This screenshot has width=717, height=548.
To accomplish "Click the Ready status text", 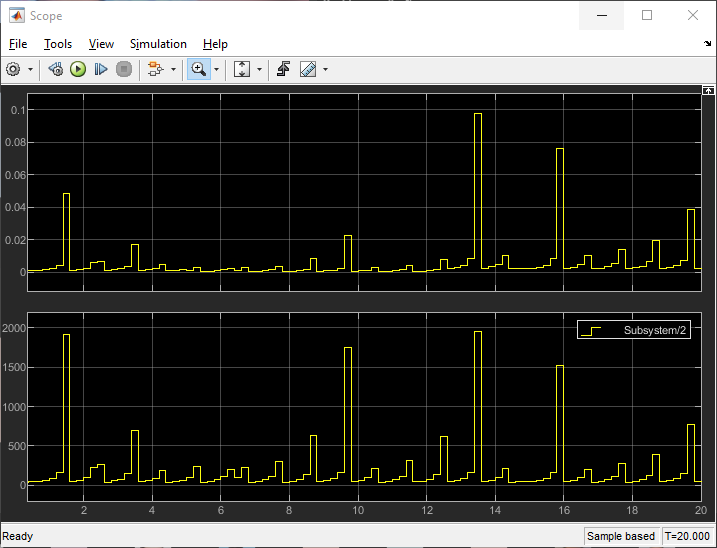I will [x=17, y=536].
